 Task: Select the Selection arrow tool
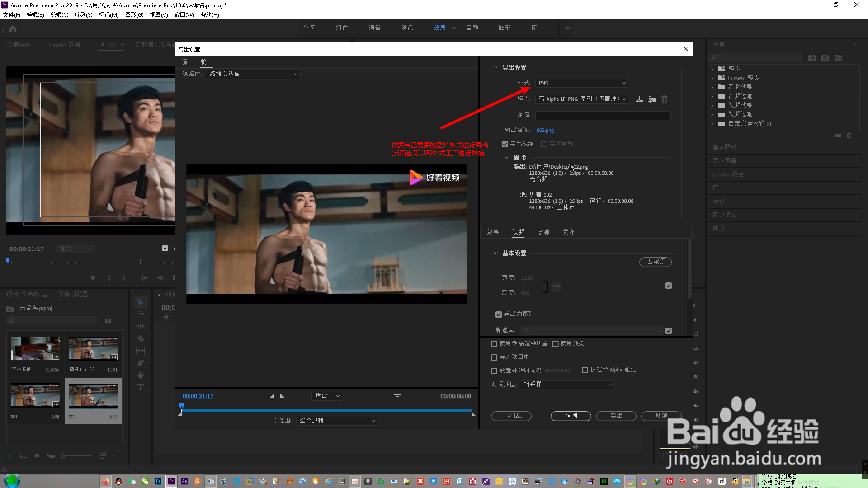(x=141, y=302)
